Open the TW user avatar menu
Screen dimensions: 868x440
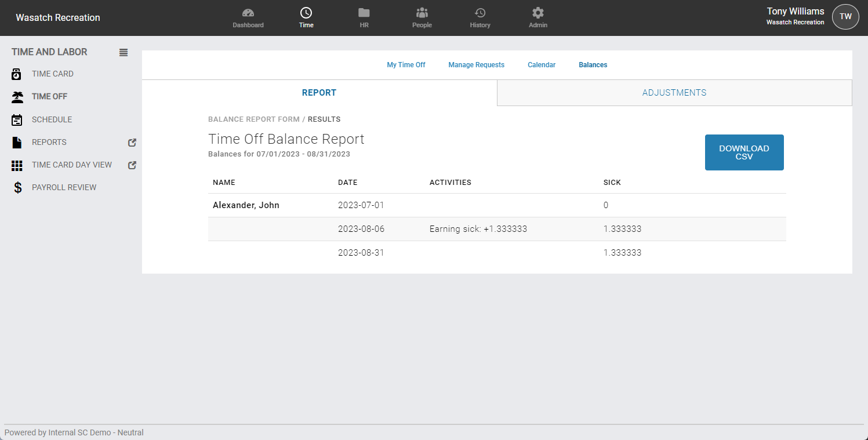845,17
